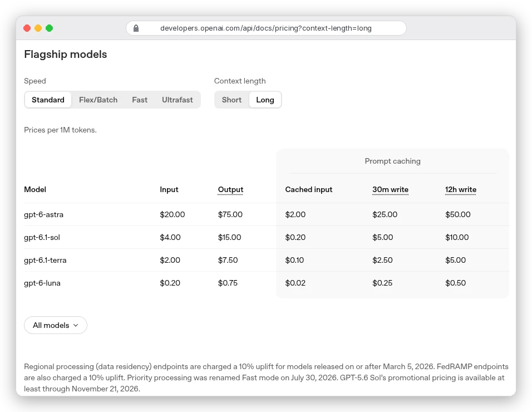Click gpt-6-astra 30m write price $25.00

pos(385,214)
